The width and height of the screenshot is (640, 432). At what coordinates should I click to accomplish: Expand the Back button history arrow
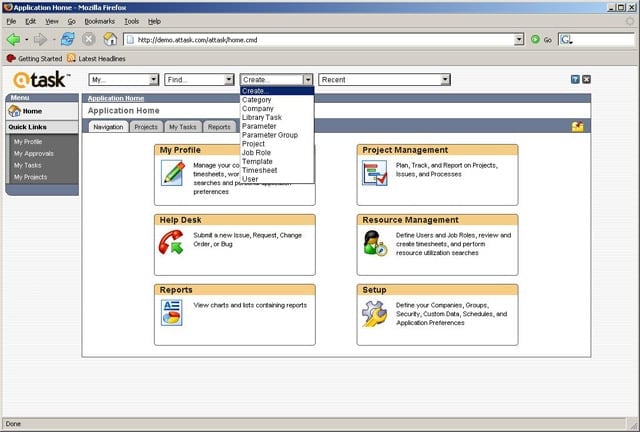[27, 40]
